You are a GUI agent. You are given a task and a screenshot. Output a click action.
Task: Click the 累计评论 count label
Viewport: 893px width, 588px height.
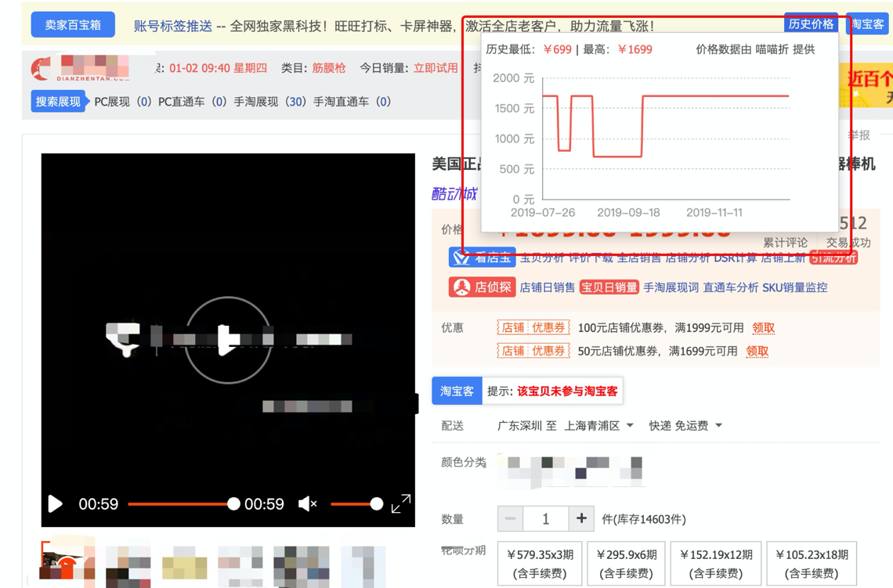pyautogui.click(x=786, y=243)
